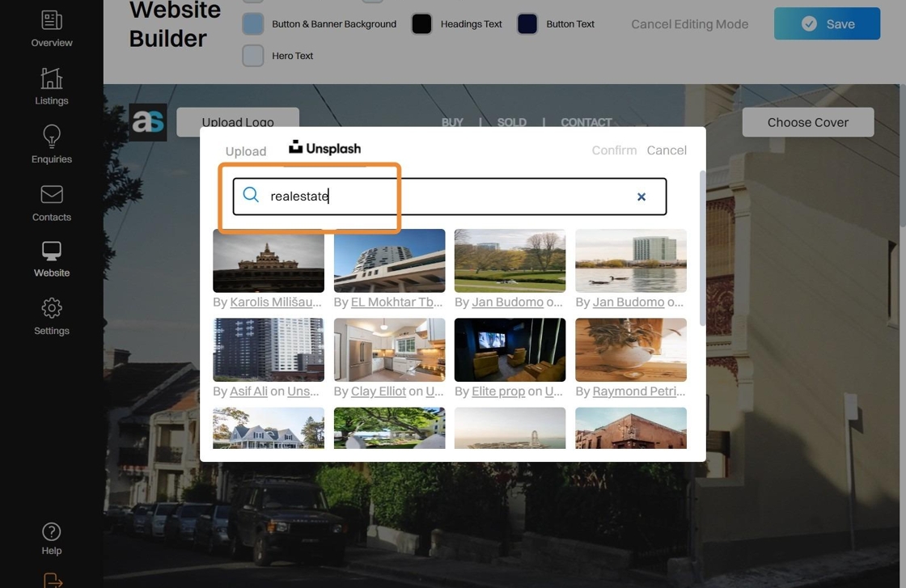Click the logout icon at sidebar bottom
The height and width of the screenshot is (588, 906).
click(x=53, y=580)
